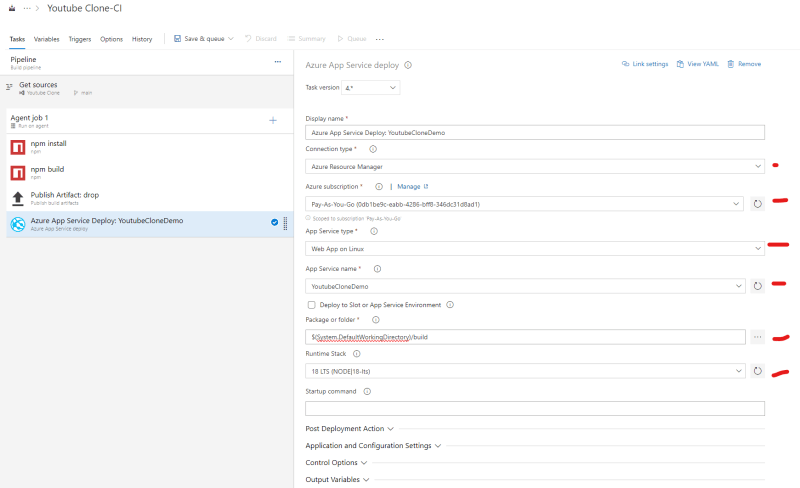
Task: Select the Publish Artifact: drop task
Action: [x=149, y=198]
